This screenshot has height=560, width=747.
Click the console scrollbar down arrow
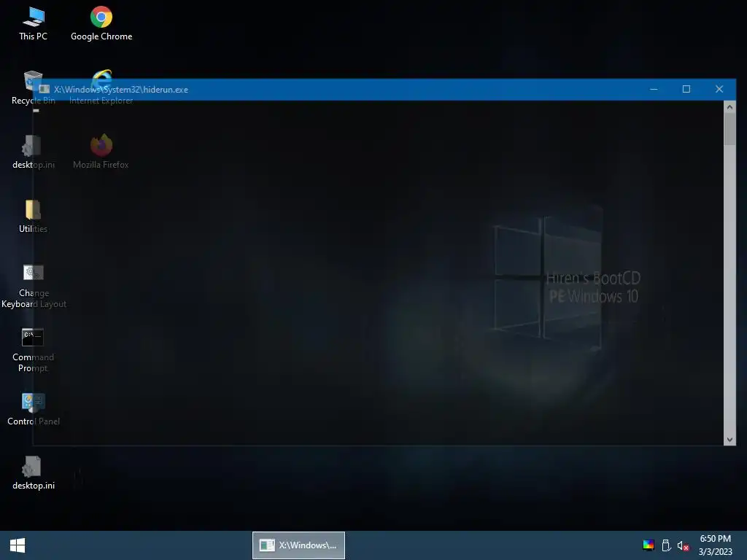point(729,440)
